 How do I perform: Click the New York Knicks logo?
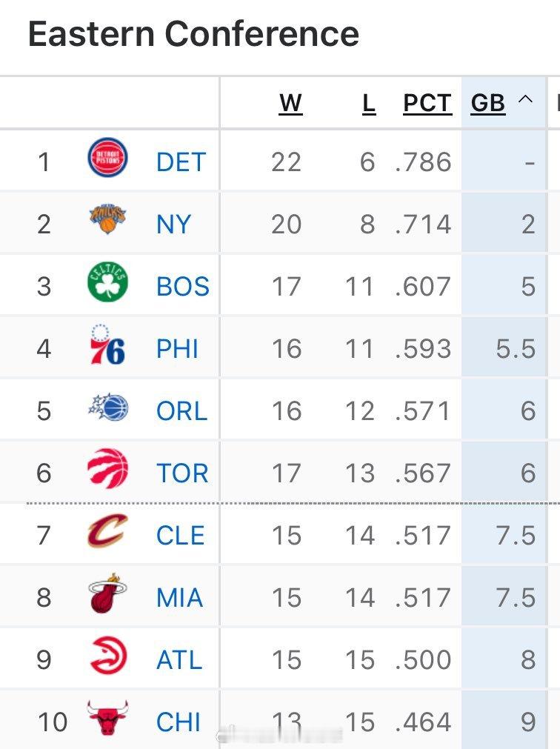point(108,221)
